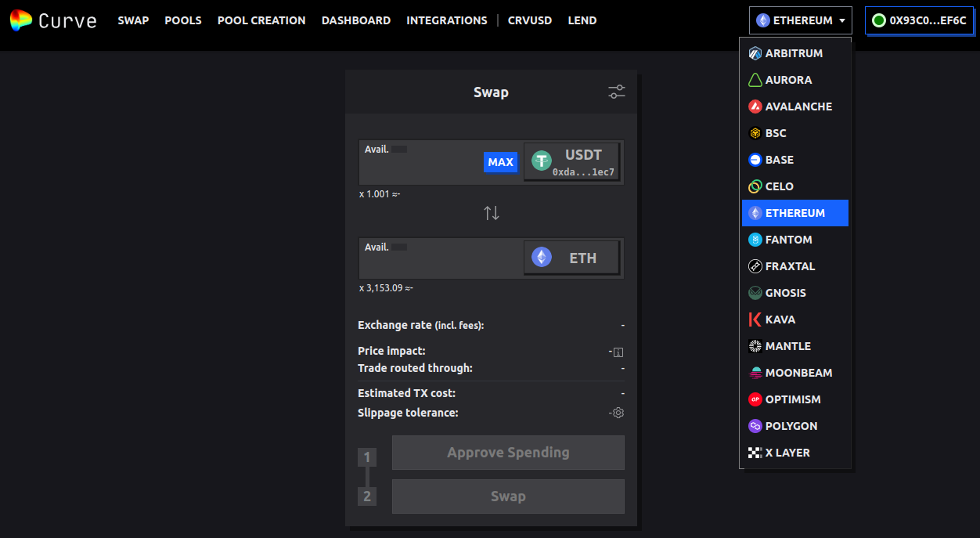This screenshot has height=538, width=980.
Task: Switch to the Fantom network
Action: [788, 240]
